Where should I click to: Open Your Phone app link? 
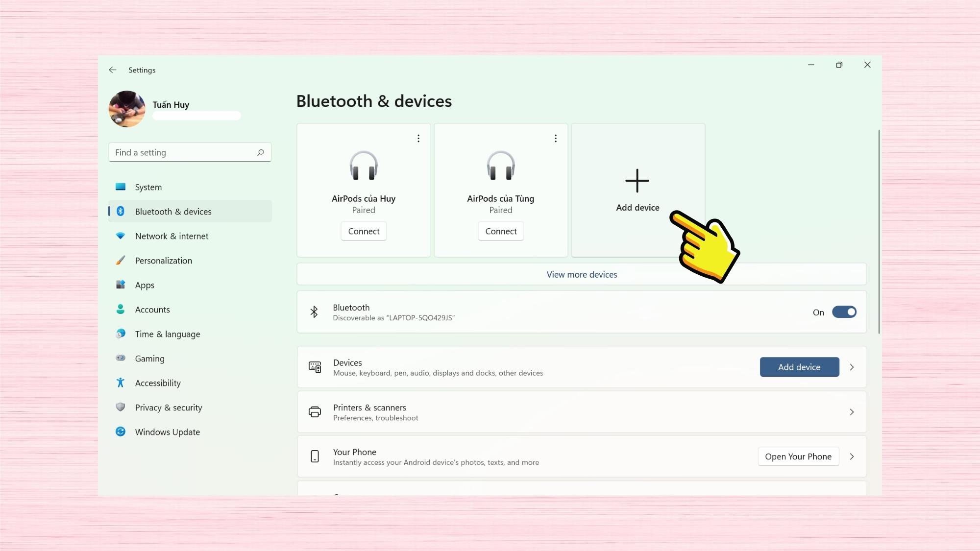pyautogui.click(x=798, y=456)
